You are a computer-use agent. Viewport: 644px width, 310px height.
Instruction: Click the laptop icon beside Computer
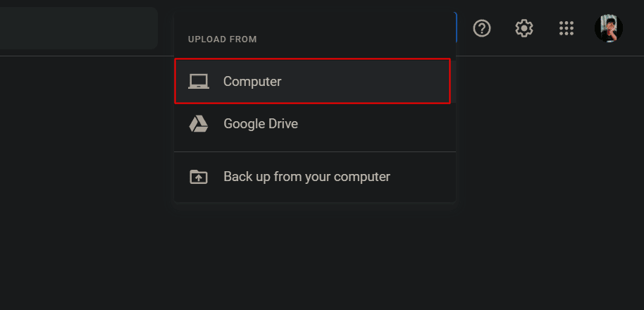pyautogui.click(x=199, y=81)
